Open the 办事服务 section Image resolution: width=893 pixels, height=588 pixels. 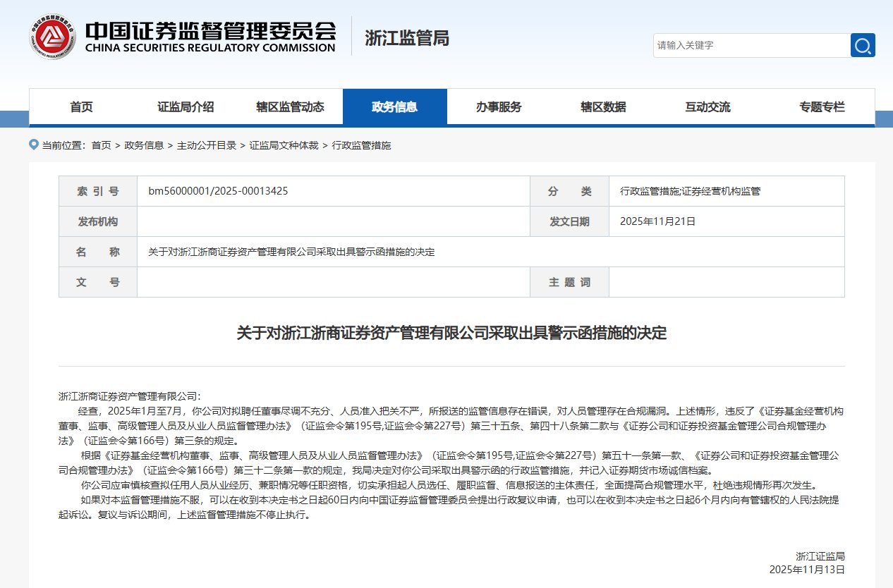point(500,106)
